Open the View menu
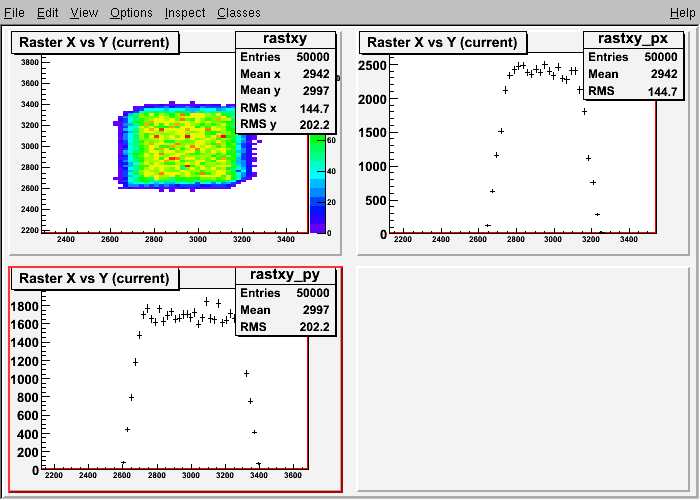Screen dimensions: 700x500 coord(84,12)
